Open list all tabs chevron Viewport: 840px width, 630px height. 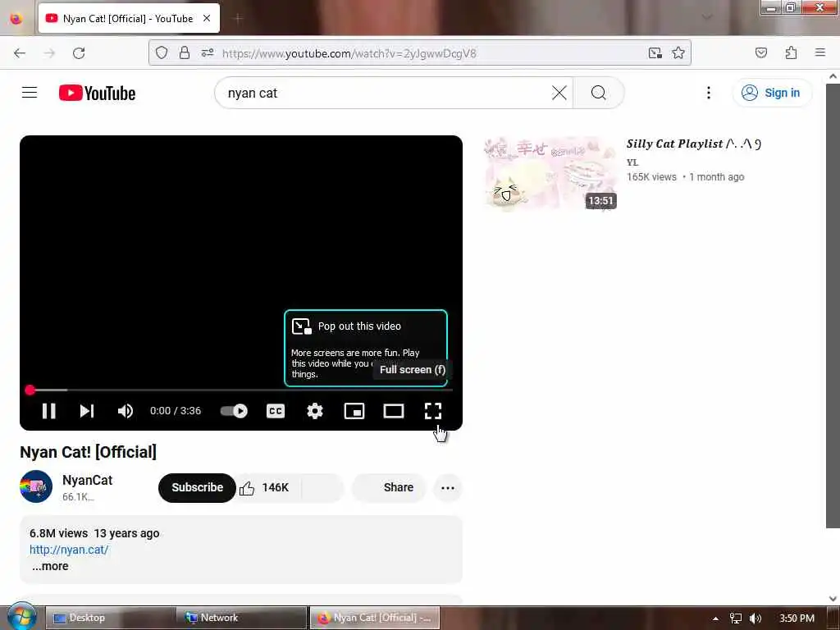tap(708, 17)
